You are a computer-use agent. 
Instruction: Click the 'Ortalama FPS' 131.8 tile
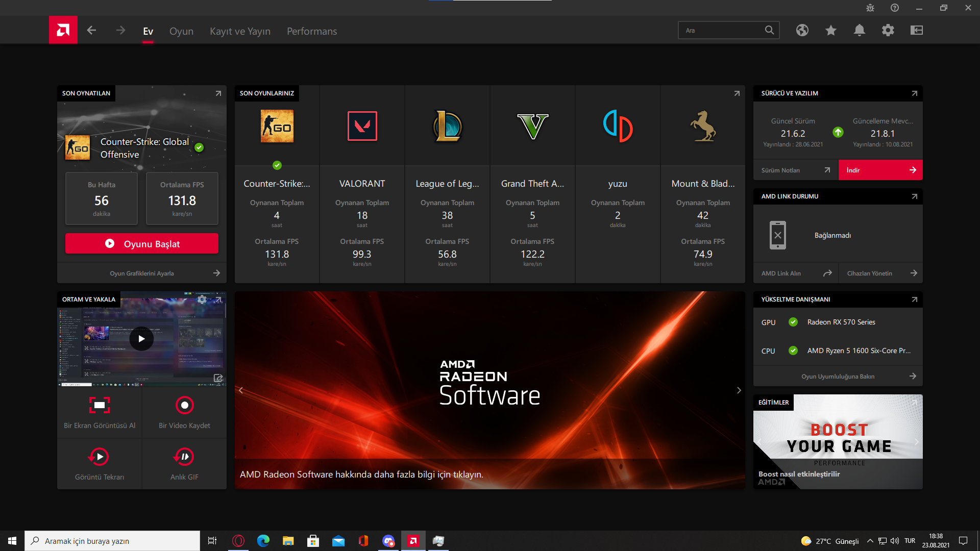click(x=182, y=198)
